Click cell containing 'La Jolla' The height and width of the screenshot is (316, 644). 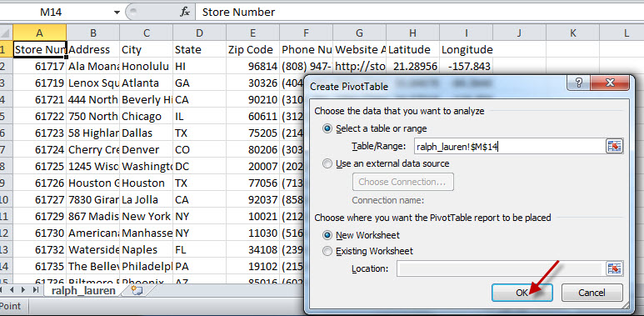(x=147, y=200)
